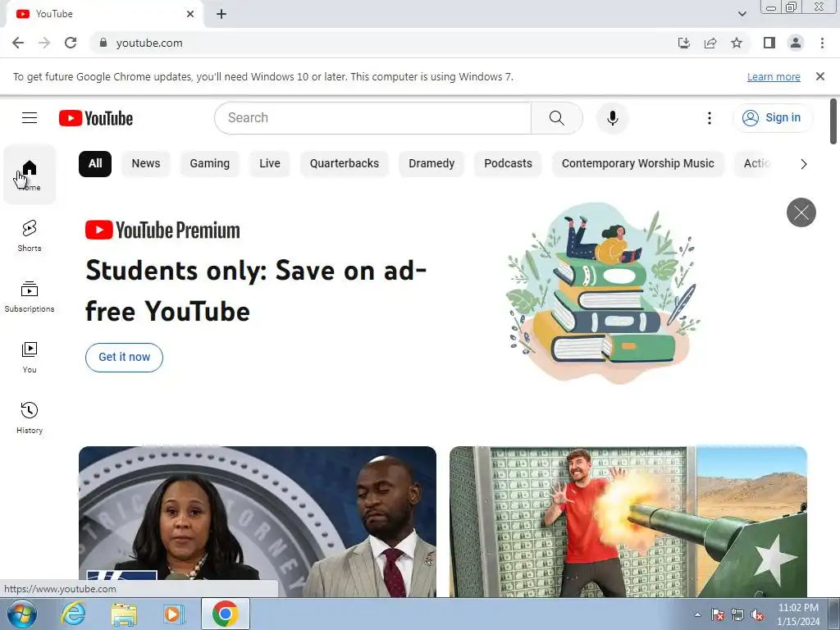Dismiss the YouTube Premium banner
This screenshot has height=630, width=840.
coord(801,212)
